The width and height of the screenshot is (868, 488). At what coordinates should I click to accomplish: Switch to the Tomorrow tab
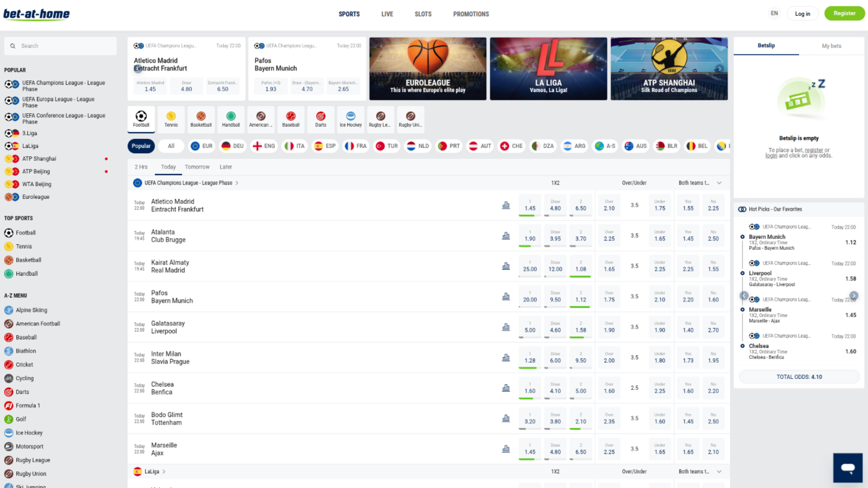click(197, 167)
